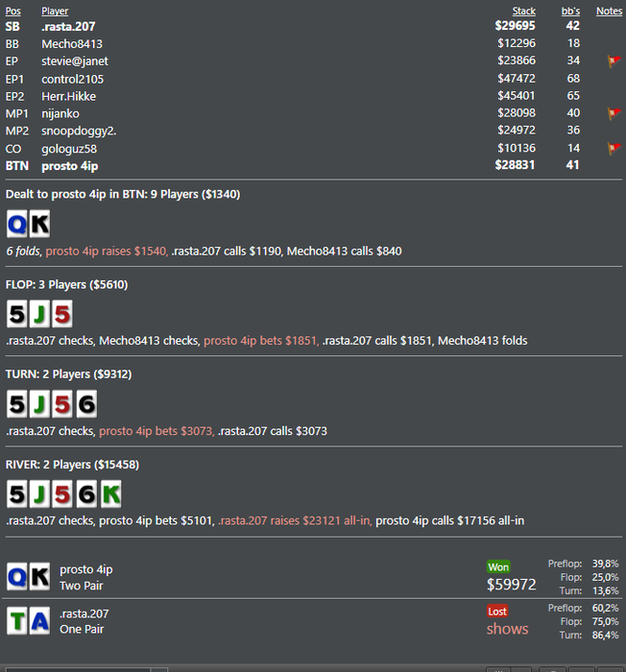Viewport: 626px width, 672px height.
Task: Select player name control2105
Action: [x=72, y=80]
